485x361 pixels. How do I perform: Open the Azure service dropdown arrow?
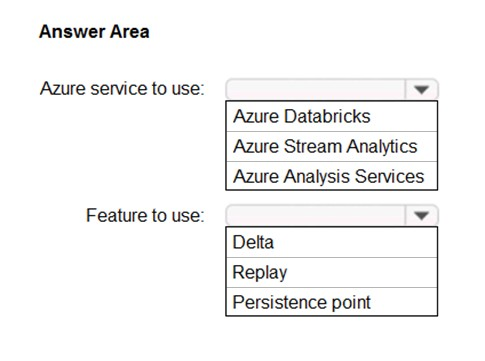click(x=421, y=89)
